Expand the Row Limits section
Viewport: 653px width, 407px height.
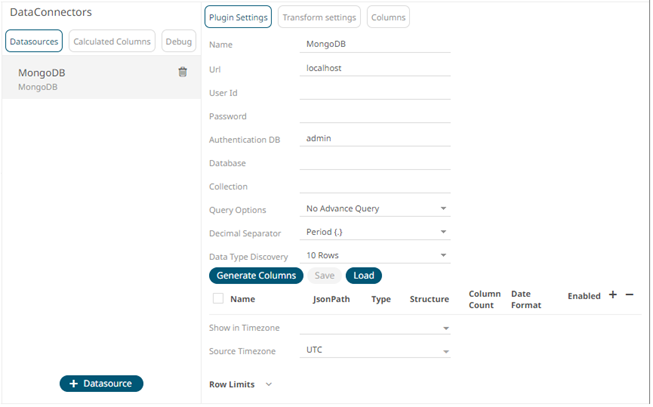268,384
